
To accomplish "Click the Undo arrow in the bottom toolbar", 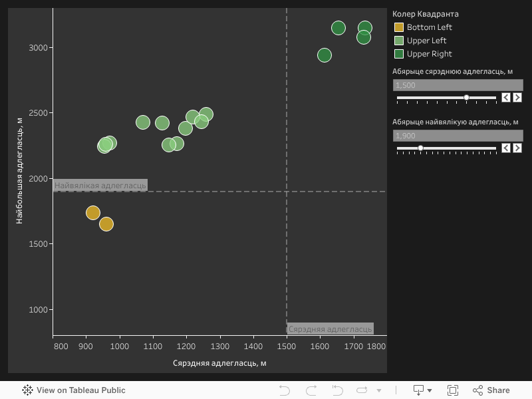I will pyautogui.click(x=285, y=390).
